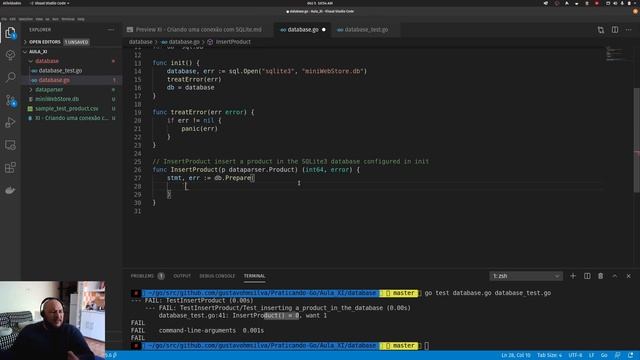The width and height of the screenshot is (640, 360).
Task: Kill the terminal with the trash icon
Action: coord(600,276)
